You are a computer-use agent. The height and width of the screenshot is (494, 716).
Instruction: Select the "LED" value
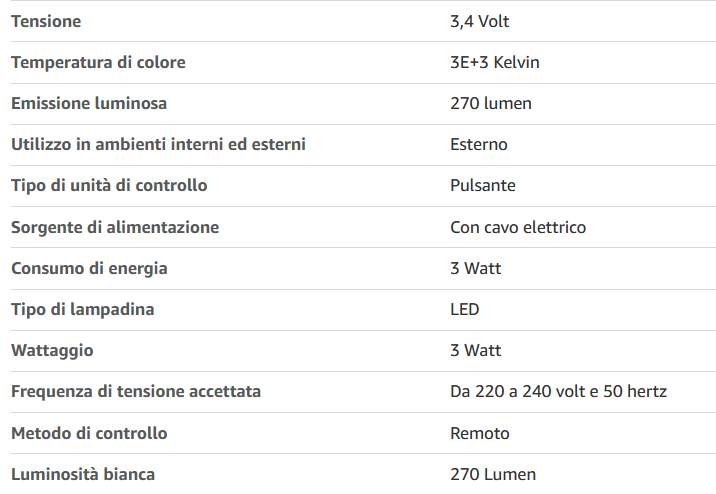465,309
